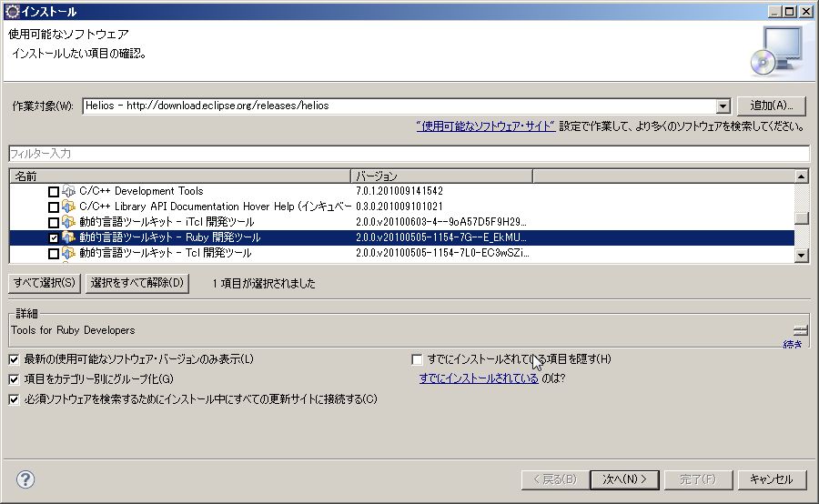Image resolution: width=819 pixels, height=504 pixels.
Task: Toggle 必須ソフトウェアを検索する update sites checkbox
Action: [14, 399]
